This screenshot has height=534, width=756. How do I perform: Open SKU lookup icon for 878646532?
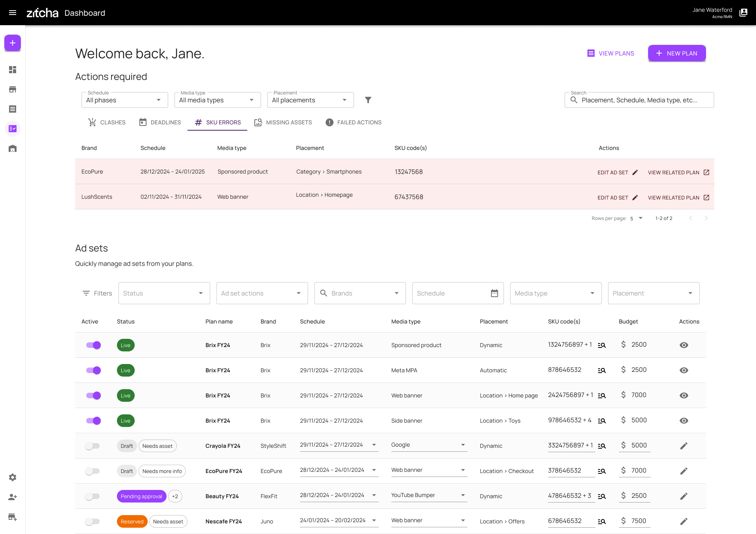(602, 370)
